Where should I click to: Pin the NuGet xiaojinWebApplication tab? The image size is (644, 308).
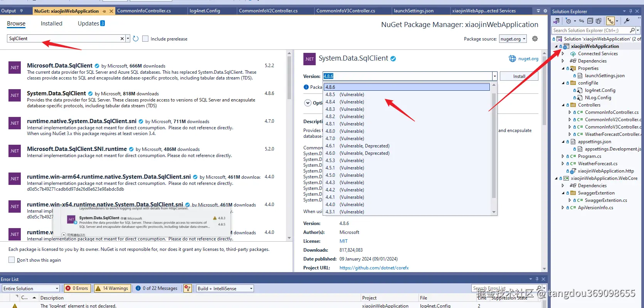point(104,11)
